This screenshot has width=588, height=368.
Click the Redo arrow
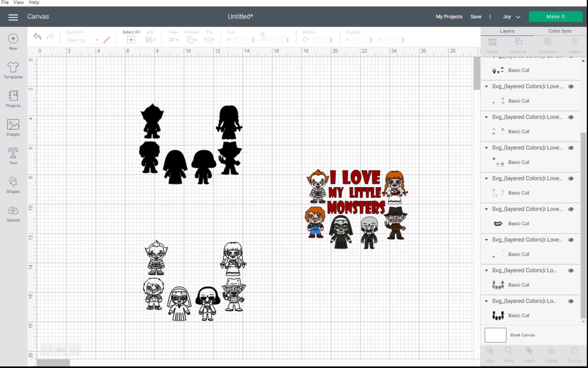[50, 36]
